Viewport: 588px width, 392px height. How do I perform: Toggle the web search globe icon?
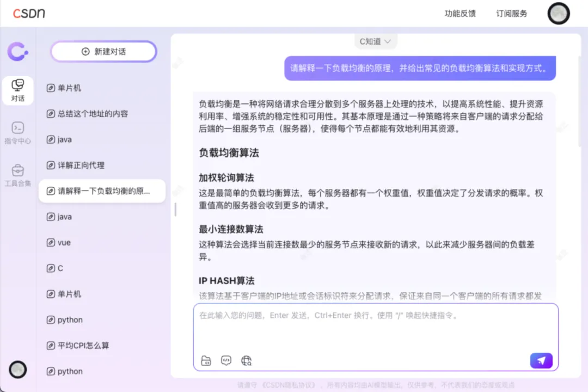[x=247, y=360]
